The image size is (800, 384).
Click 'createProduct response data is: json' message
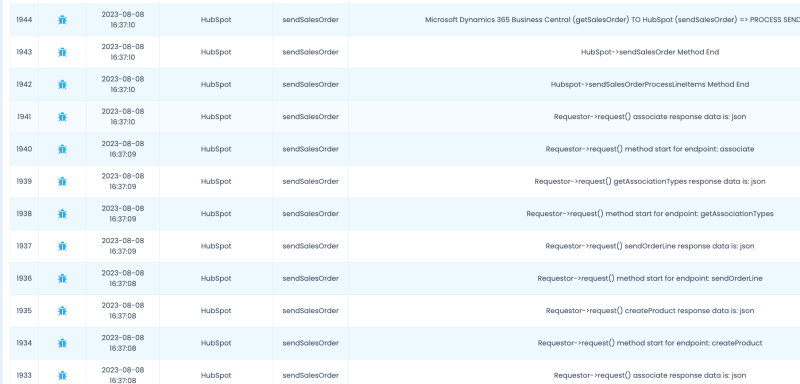pos(650,311)
